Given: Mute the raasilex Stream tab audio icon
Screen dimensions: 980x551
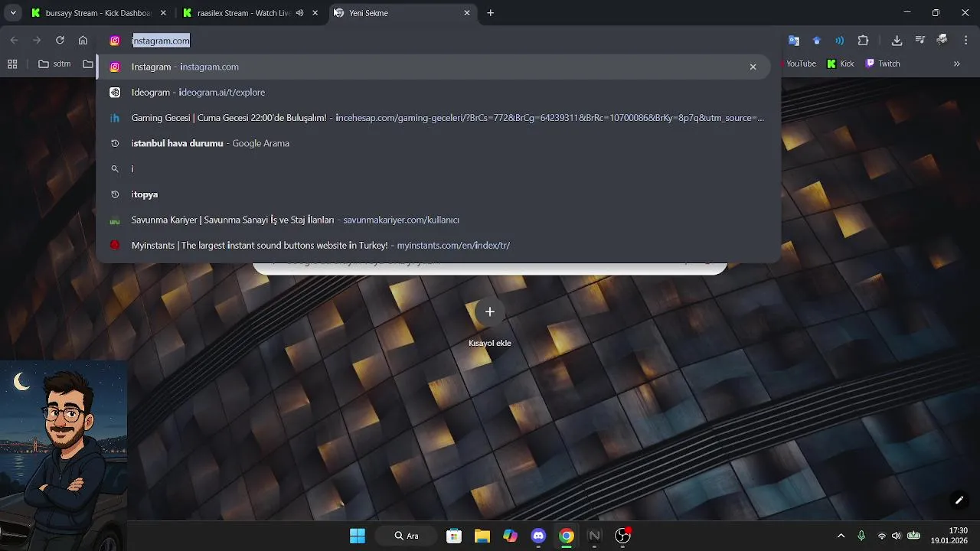Looking at the screenshot, I should pyautogui.click(x=300, y=13).
